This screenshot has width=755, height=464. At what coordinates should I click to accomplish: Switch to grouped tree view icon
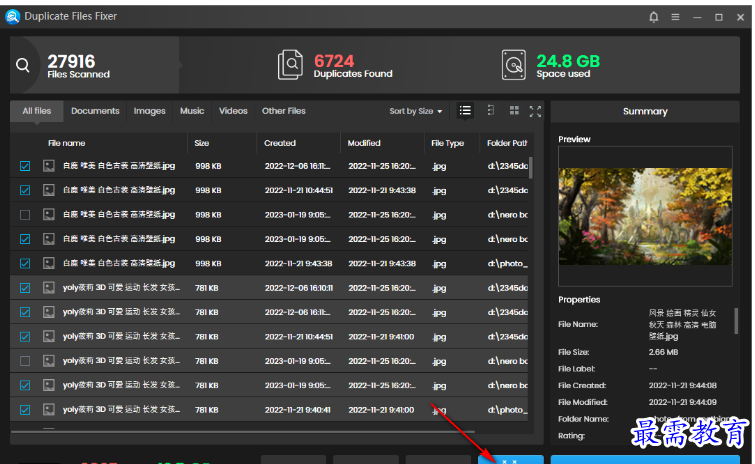click(x=491, y=111)
